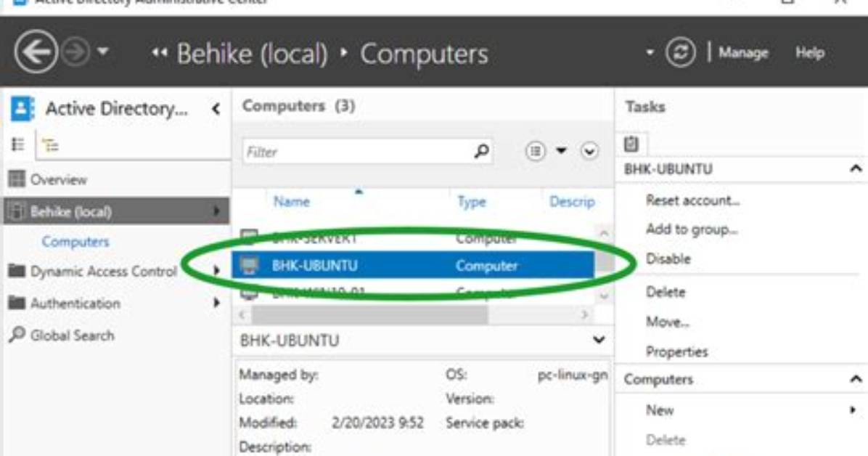Switch to list view navigation tab
Image resolution: width=868 pixels, height=456 pixels.
[x=17, y=144]
